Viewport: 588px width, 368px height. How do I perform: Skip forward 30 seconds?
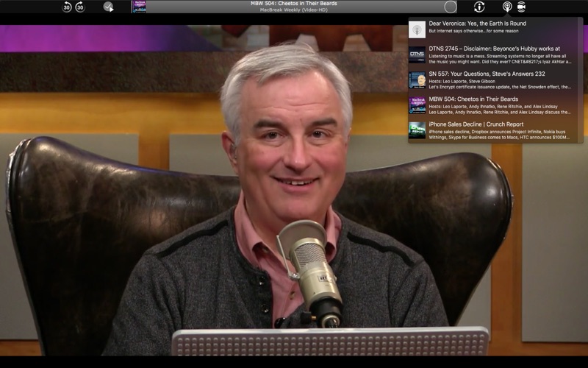pyautogui.click(x=80, y=7)
